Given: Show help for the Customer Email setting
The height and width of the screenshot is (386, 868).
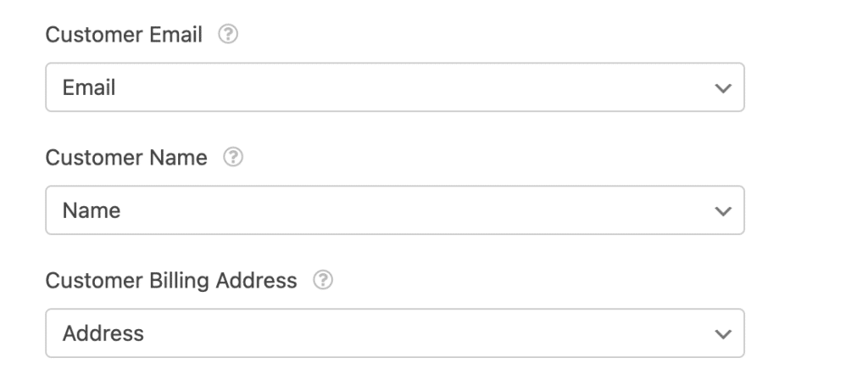Looking at the screenshot, I should tap(225, 36).
